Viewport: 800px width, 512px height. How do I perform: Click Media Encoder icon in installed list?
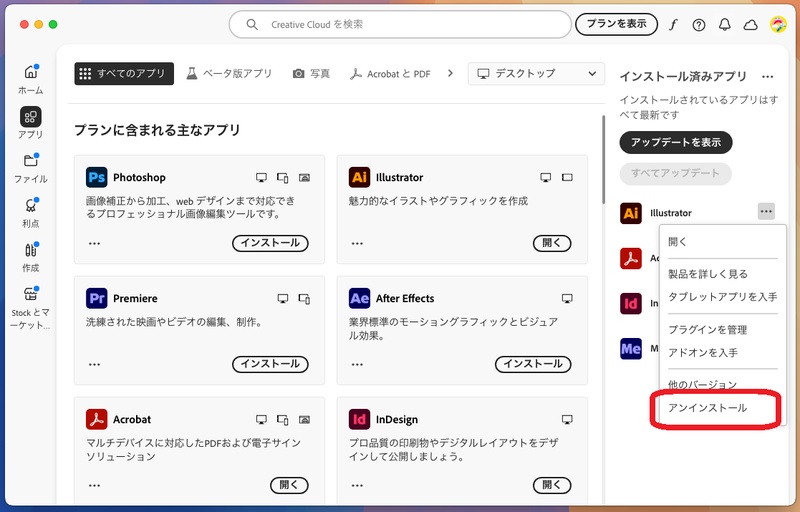tap(631, 349)
